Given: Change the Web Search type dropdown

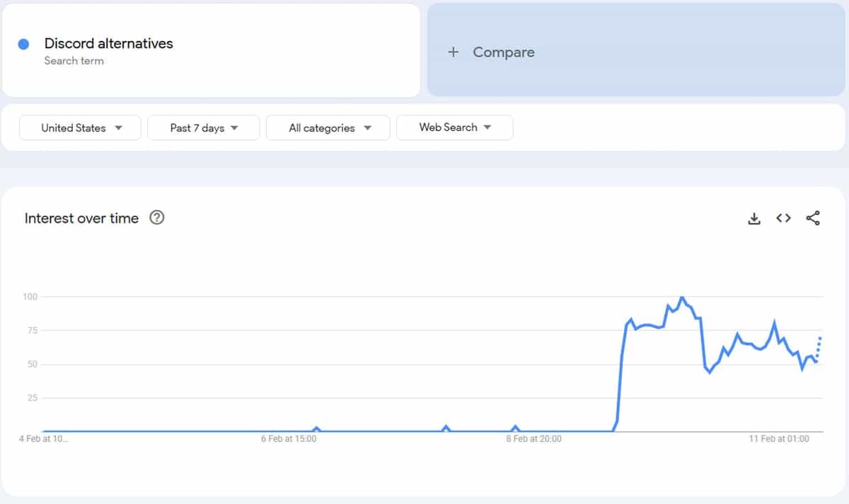Looking at the screenshot, I should [455, 128].
